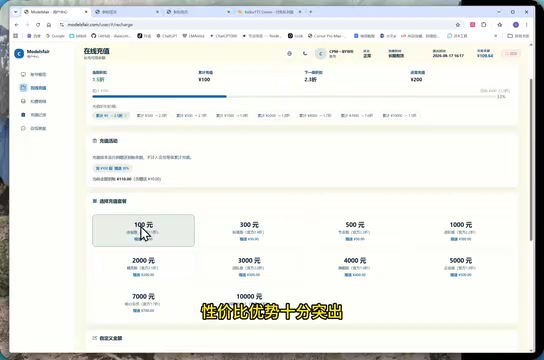Image resolution: width=544 pixels, height=360 pixels.
Task: Select the 5000 元 recharge package
Action: point(461,266)
